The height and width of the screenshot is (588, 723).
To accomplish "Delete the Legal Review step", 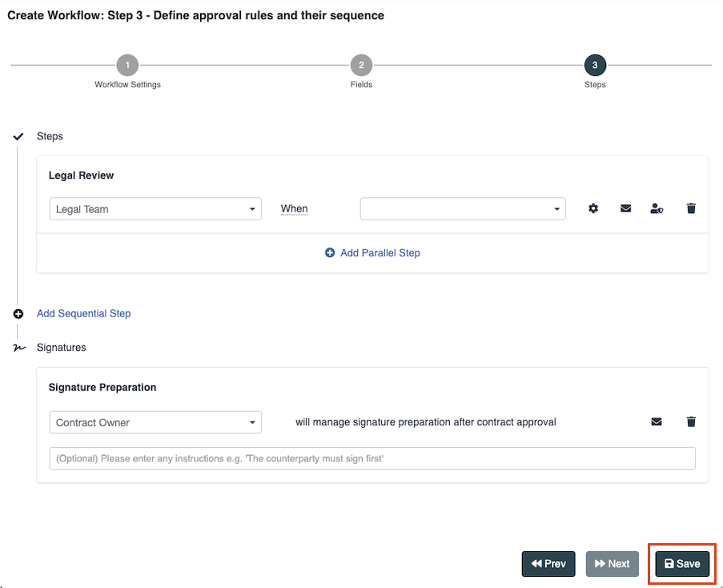I will click(691, 209).
